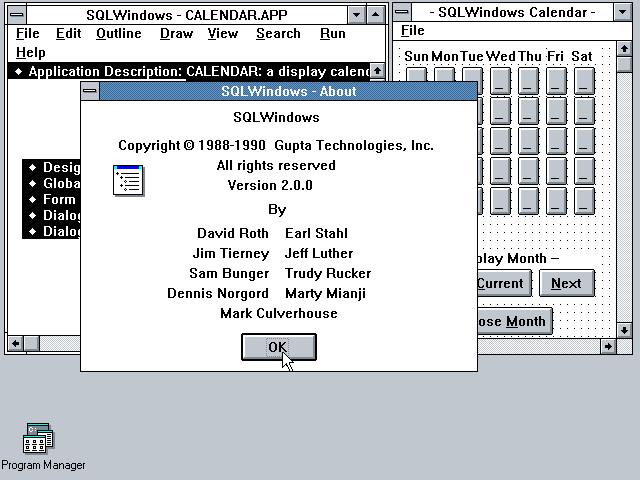The image size is (640, 480).
Task: Click first-row day button under Wed
Action: tap(500, 81)
